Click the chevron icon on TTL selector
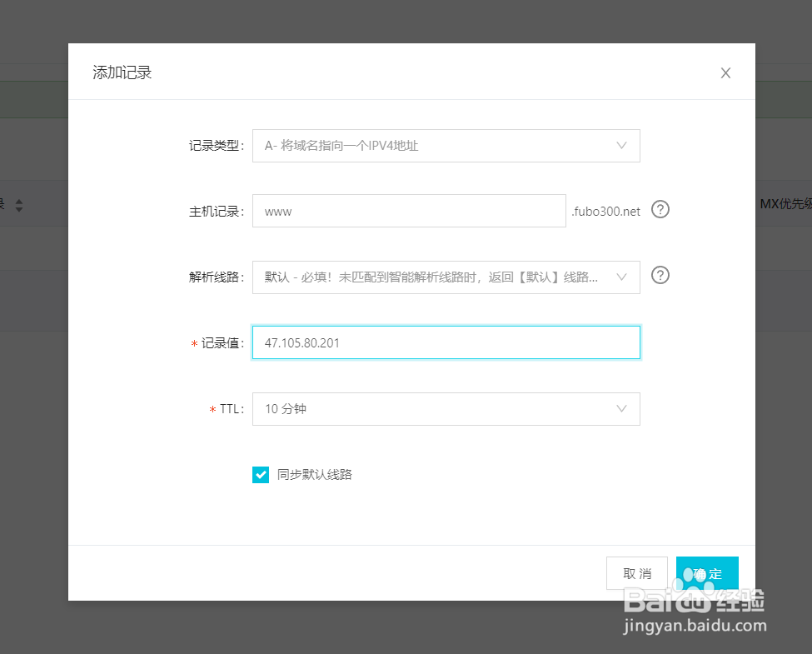 [x=621, y=409]
